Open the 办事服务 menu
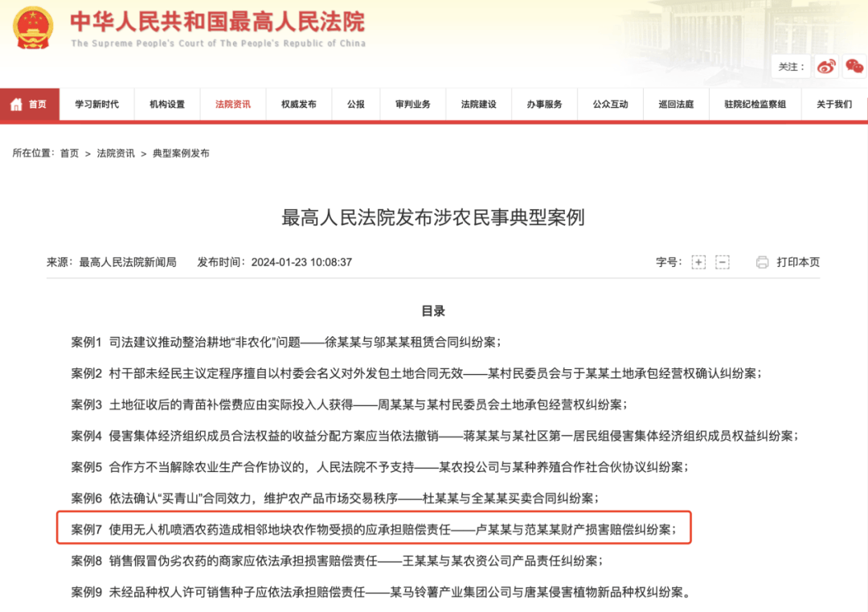The height and width of the screenshot is (612, 868). pos(545,105)
